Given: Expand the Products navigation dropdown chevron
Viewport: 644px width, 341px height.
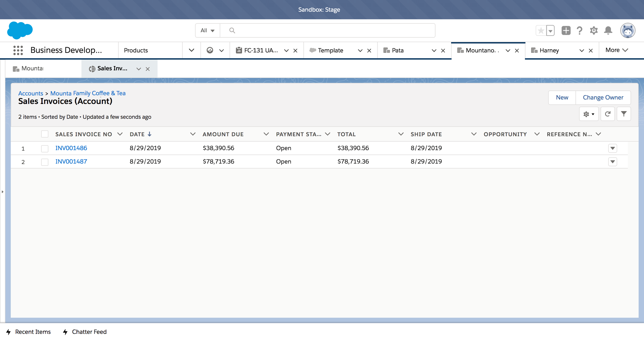Looking at the screenshot, I should [x=191, y=50].
